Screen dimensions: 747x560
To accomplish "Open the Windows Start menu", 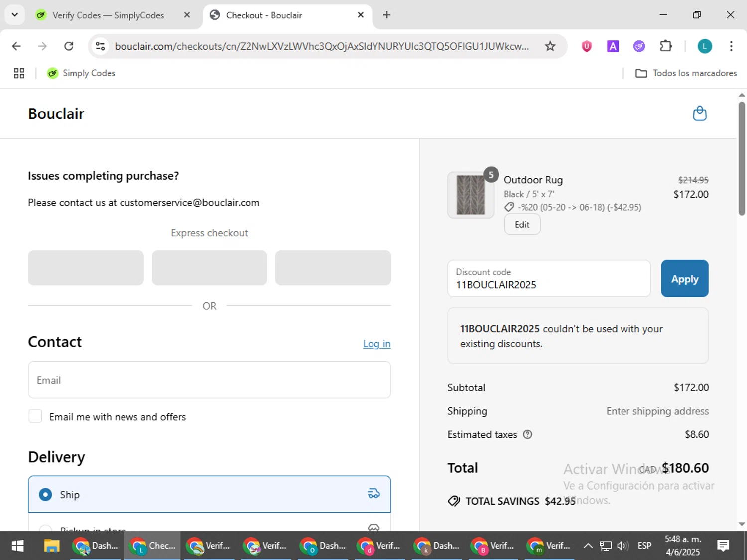I will coord(17,546).
